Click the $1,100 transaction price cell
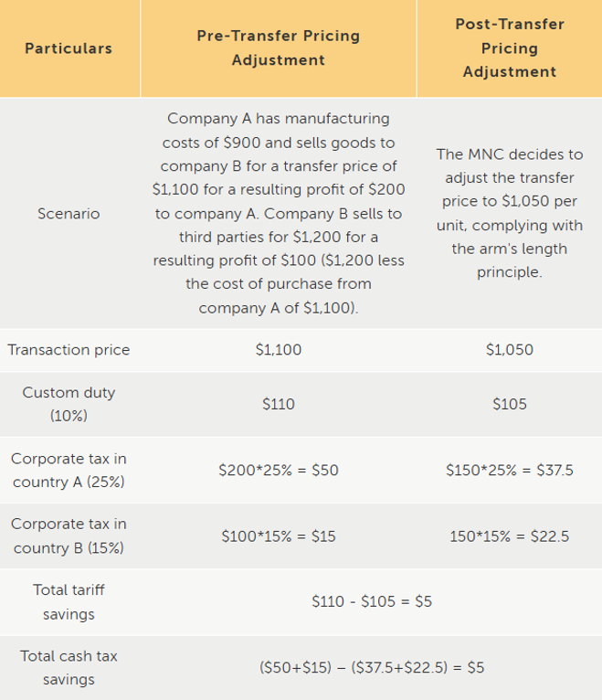602x700 pixels. tap(279, 350)
